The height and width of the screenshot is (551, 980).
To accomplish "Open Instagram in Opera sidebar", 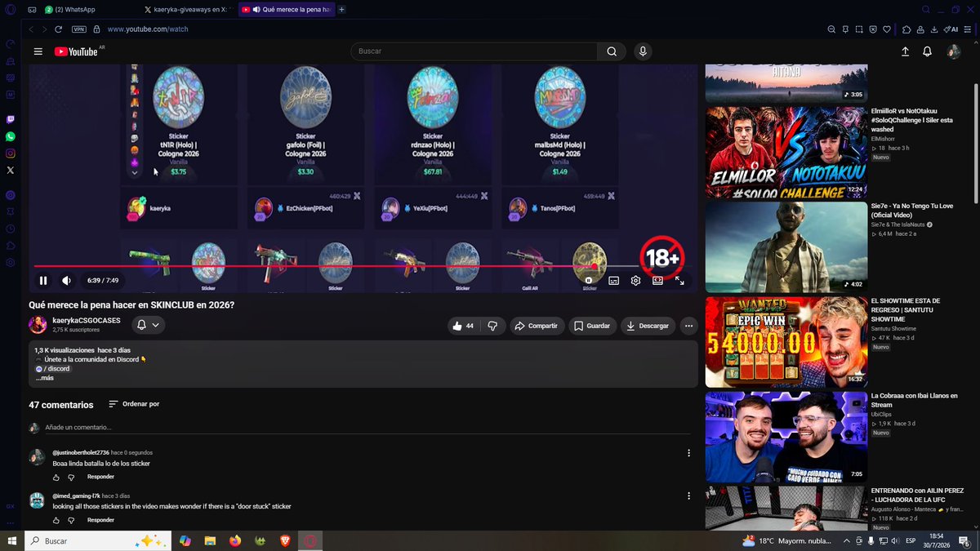I will [x=10, y=153].
